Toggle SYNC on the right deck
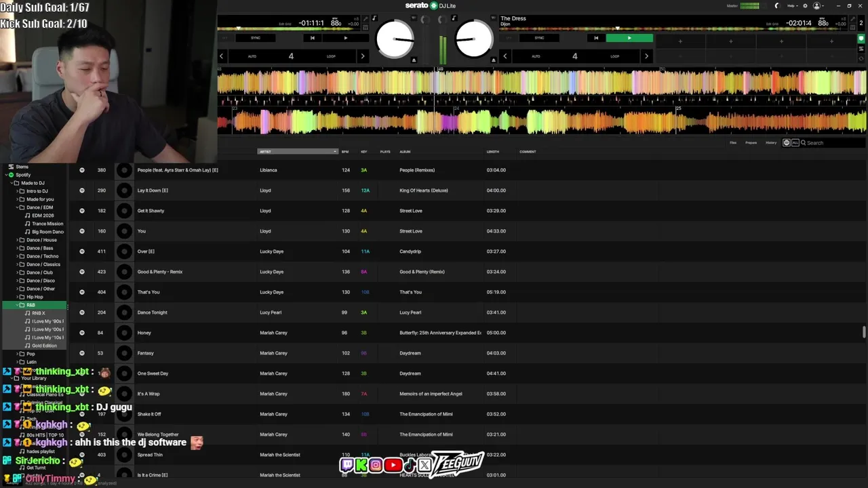This screenshot has height=488, width=868. (x=539, y=38)
